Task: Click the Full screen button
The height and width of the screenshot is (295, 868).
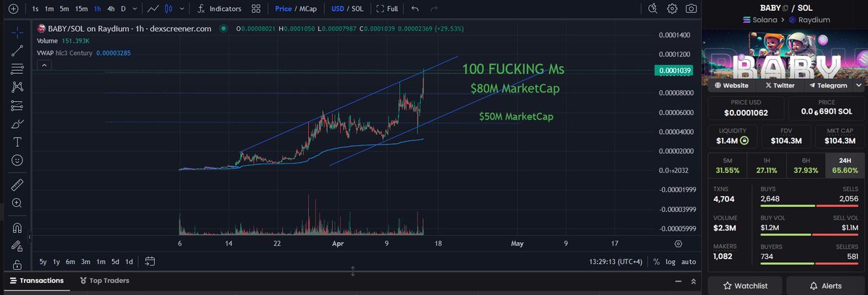Action: tap(388, 9)
